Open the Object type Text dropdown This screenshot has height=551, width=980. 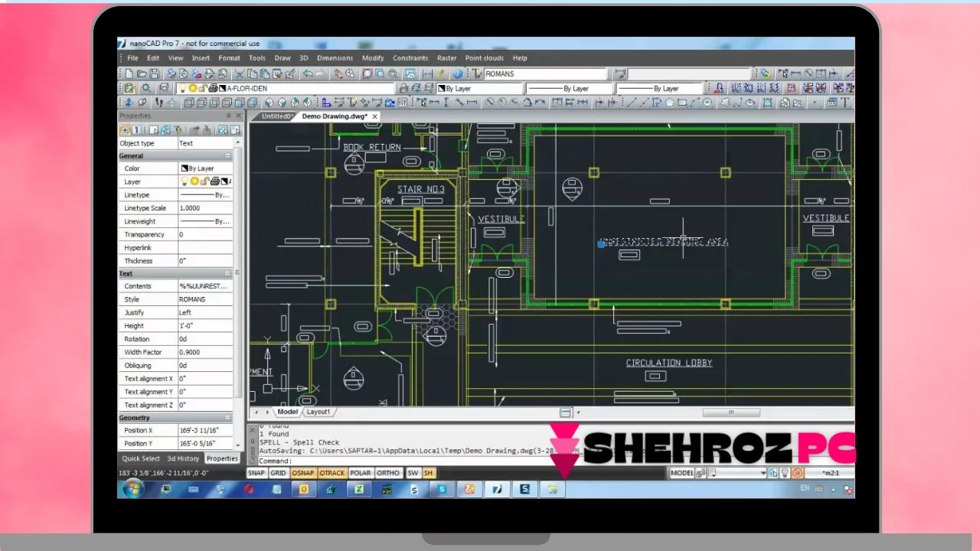tap(205, 143)
